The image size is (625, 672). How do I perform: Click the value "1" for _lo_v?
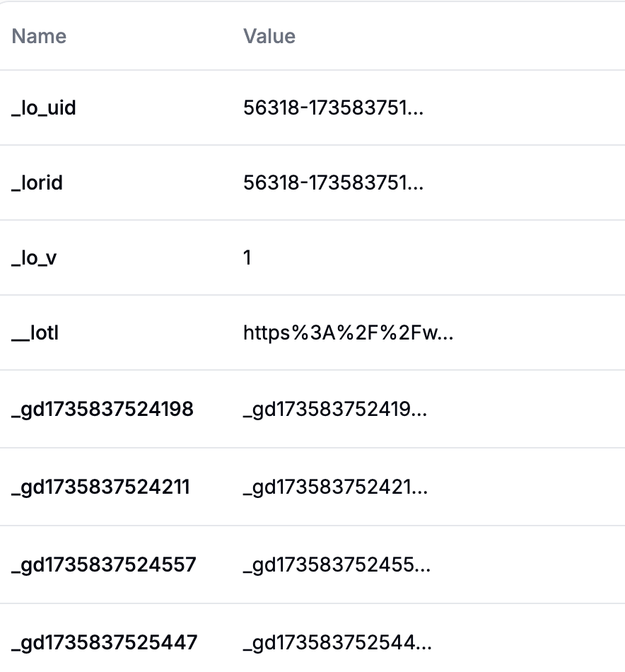point(247,258)
